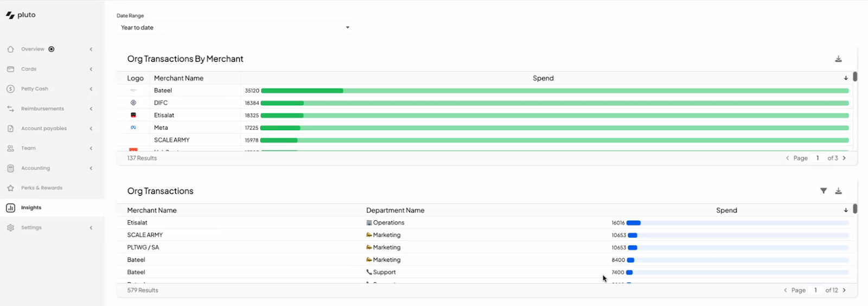This screenshot has width=868, height=306.
Task: Click the Org Transactions page number field
Action: pyautogui.click(x=815, y=290)
